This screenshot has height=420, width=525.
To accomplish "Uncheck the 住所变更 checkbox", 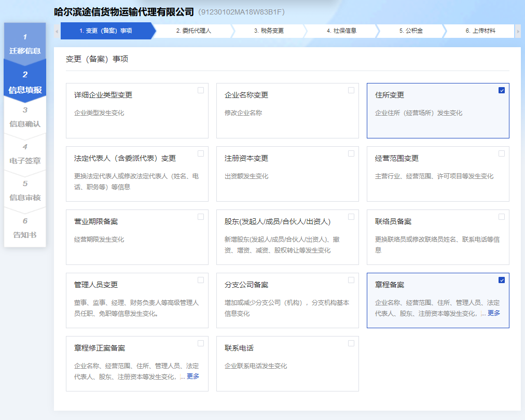I will point(501,90).
